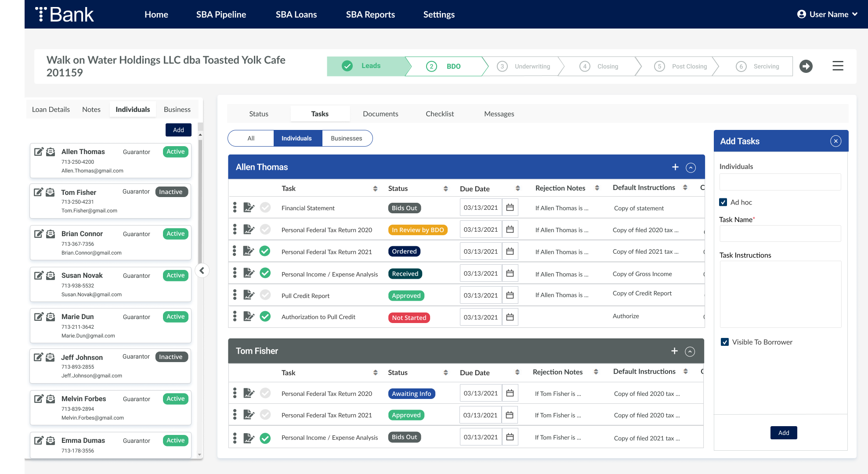
Task: Open three-dot menu for Pull Credit Report row
Action: pyautogui.click(x=235, y=295)
